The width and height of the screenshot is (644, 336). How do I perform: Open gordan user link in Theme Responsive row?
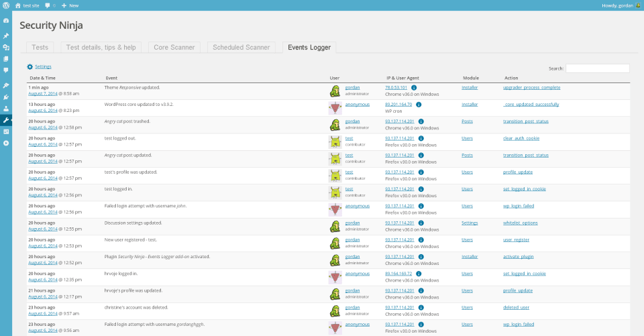[x=352, y=87]
